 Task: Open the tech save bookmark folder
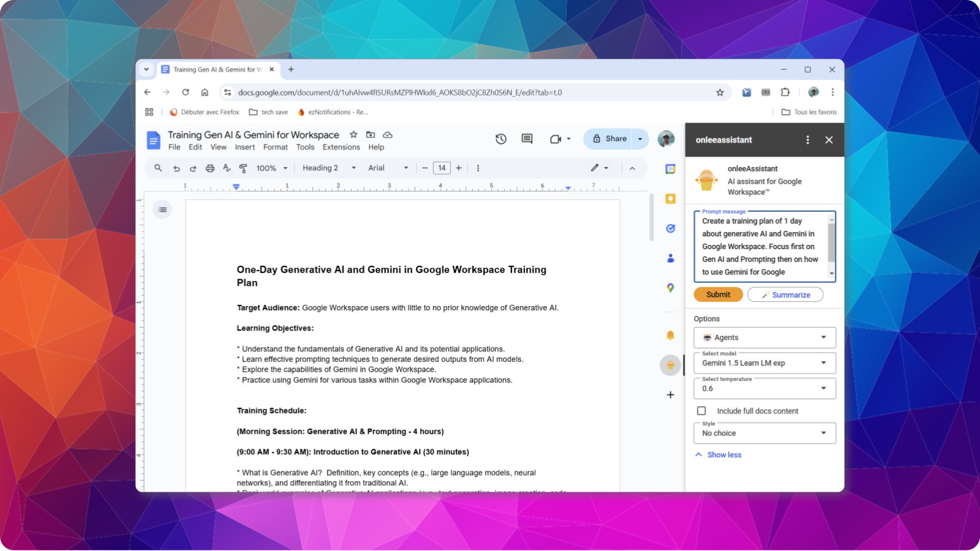tap(268, 112)
